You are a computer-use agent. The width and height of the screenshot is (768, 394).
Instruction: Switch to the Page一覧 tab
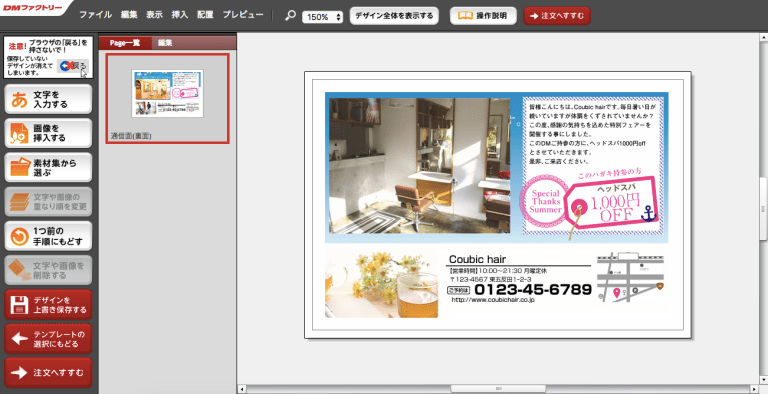click(x=125, y=43)
